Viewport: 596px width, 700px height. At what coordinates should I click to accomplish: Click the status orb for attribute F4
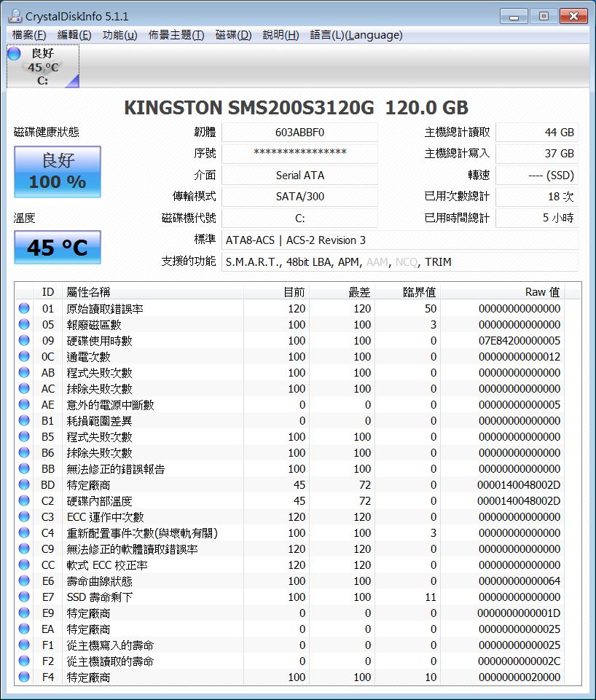pos(24,677)
